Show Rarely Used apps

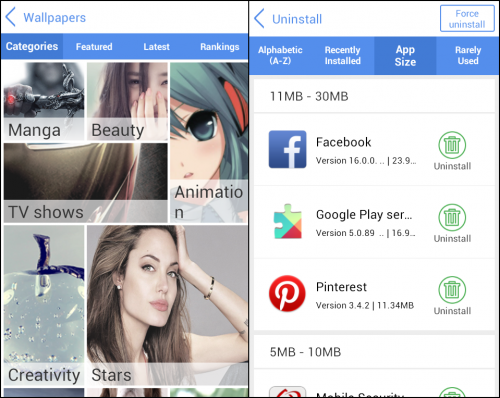(468, 55)
